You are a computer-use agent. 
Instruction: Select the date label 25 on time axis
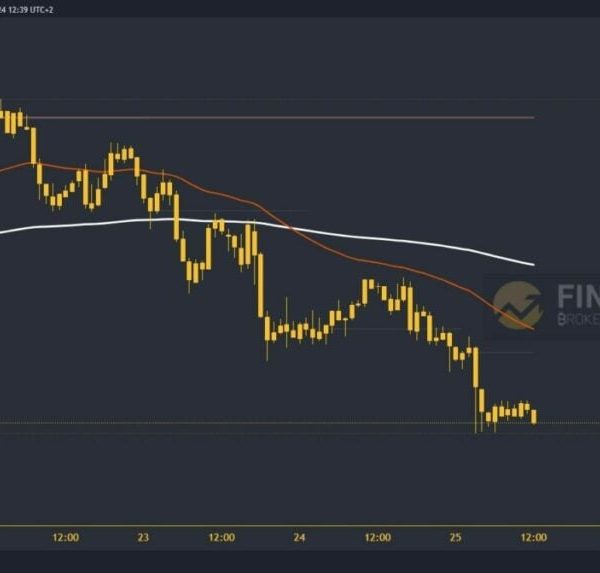pos(455,537)
